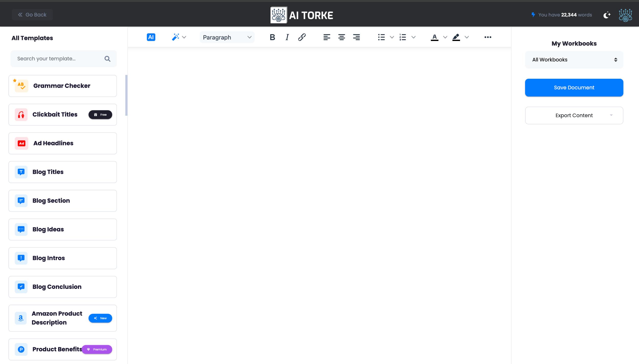Insert a bulleted list

[x=381, y=37]
